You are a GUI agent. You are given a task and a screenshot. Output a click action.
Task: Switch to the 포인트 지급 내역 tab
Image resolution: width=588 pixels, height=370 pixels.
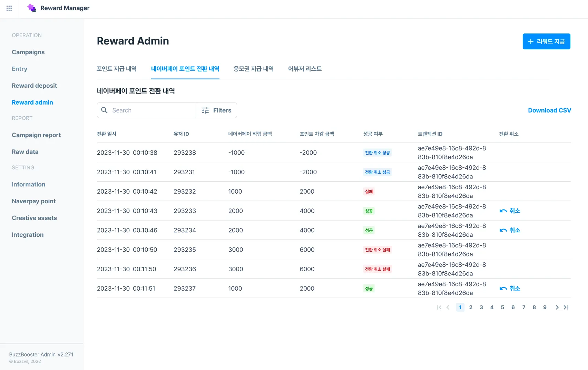tap(117, 69)
